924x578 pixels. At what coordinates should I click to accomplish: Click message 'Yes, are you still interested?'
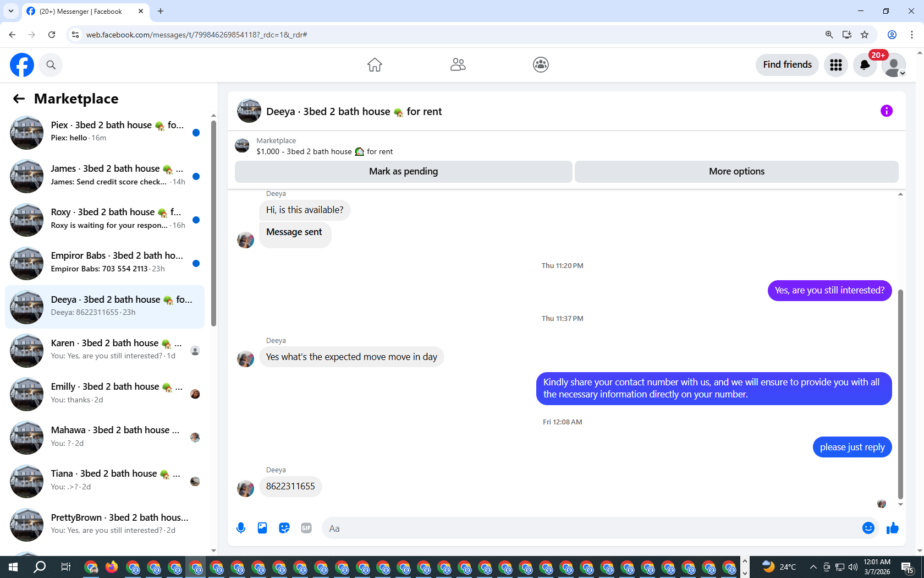click(829, 291)
